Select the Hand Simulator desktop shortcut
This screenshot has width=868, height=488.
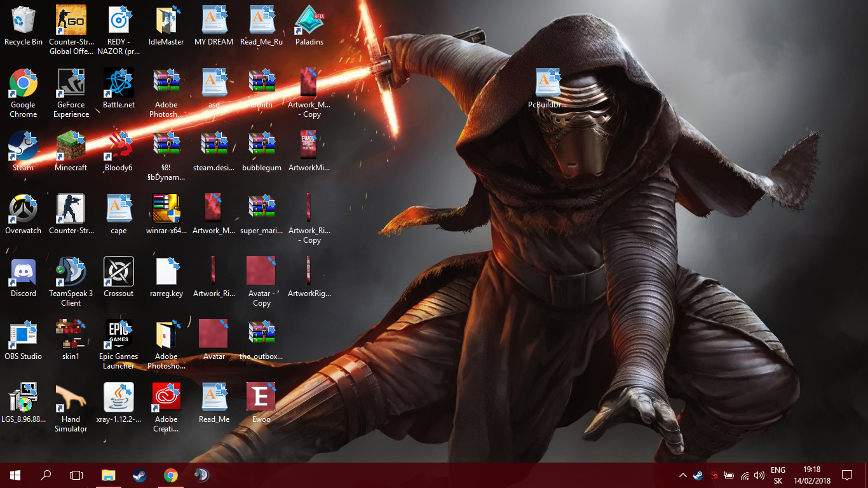[71, 398]
